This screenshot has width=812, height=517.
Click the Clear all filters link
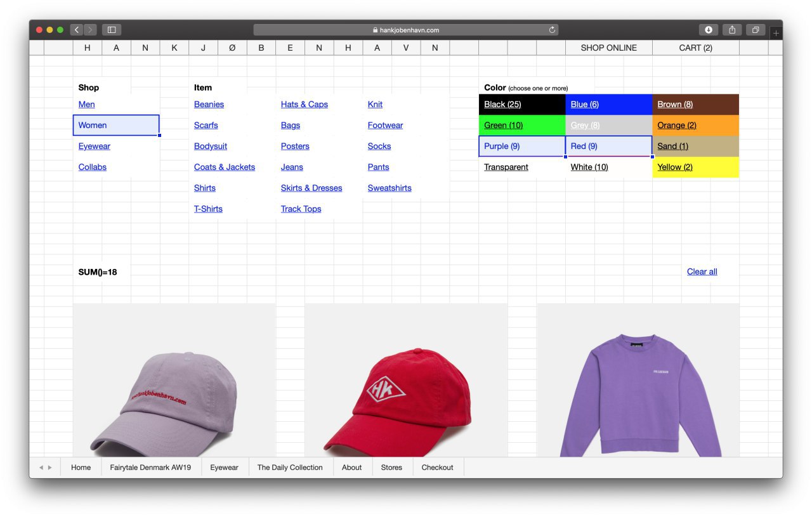702,272
